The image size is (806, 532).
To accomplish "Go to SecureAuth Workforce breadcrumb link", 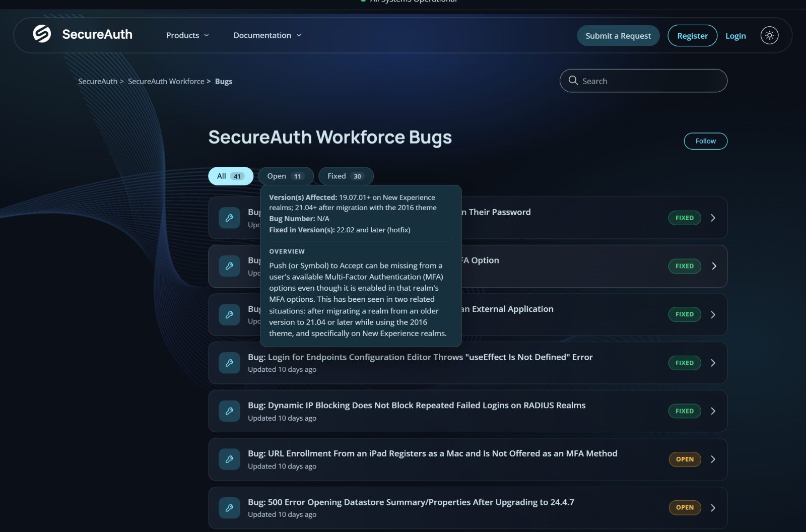I will (x=166, y=81).
